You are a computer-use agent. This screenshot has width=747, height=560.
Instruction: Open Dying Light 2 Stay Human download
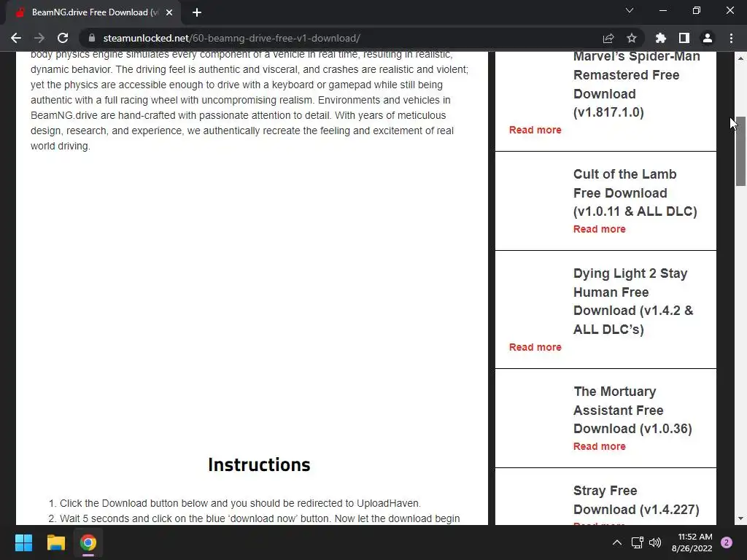[x=633, y=301]
